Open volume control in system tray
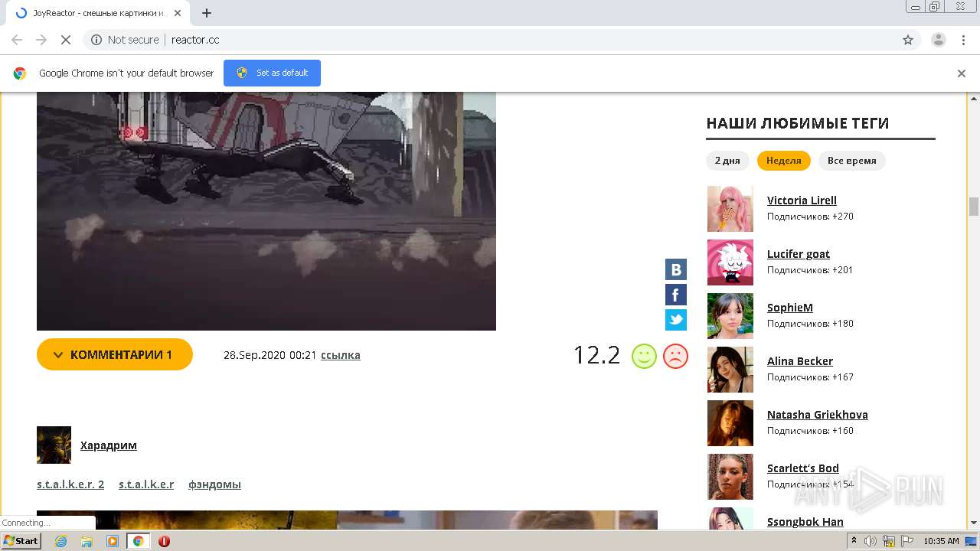This screenshot has height=551, width=980. 871,541
